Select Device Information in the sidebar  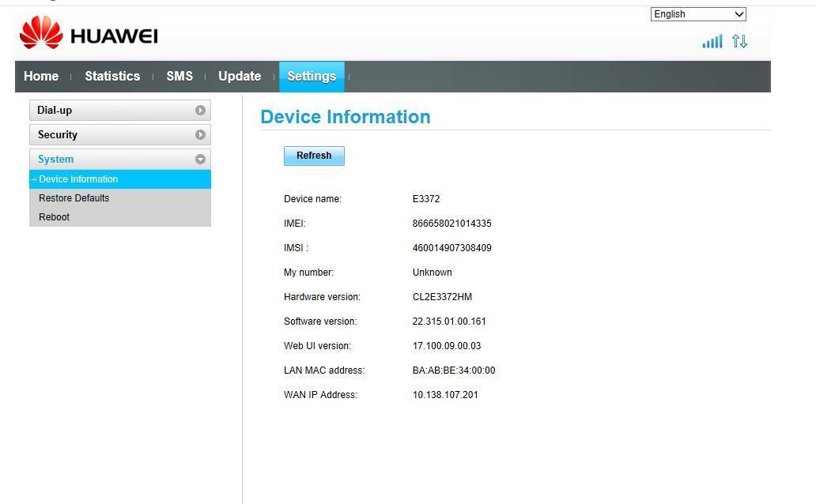pos(120,179)
